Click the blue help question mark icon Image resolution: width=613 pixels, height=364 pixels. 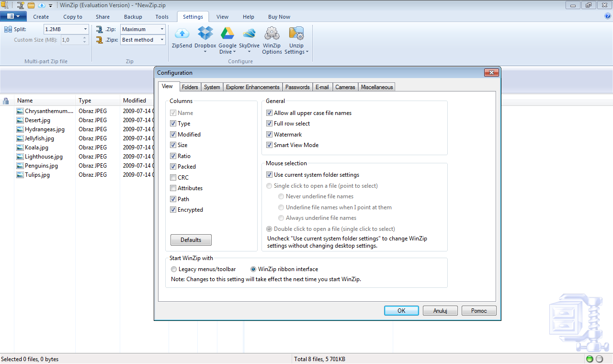[x=608, y=16]
